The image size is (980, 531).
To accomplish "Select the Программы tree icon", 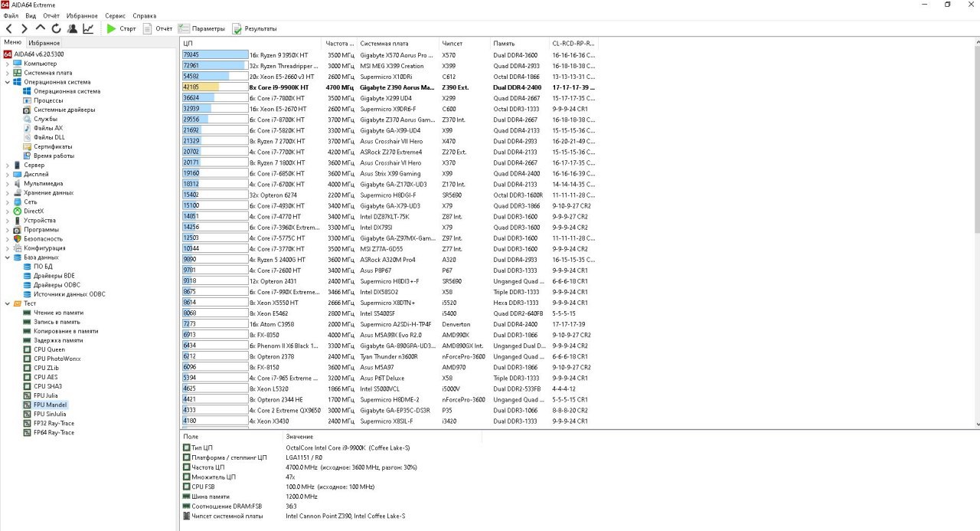I will [x=17, y=230].
